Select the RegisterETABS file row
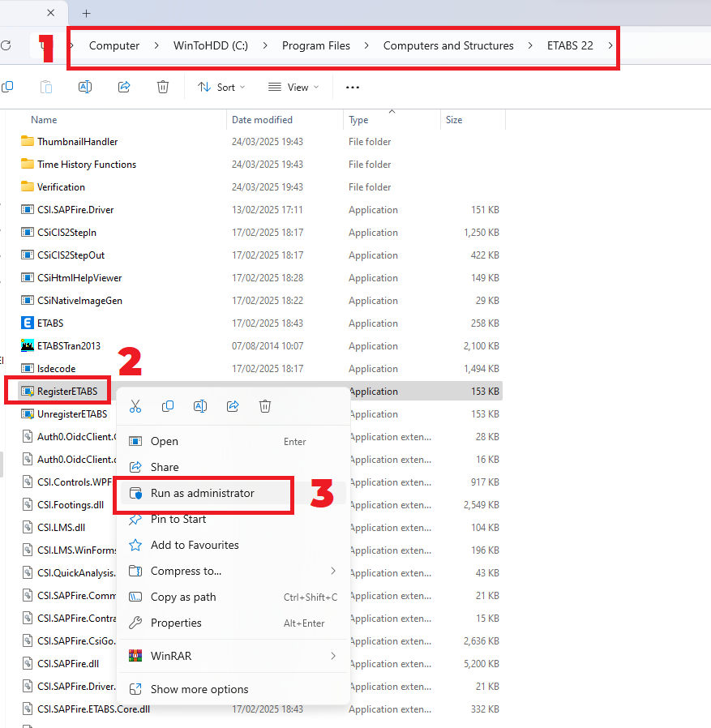 pos(260,391)
